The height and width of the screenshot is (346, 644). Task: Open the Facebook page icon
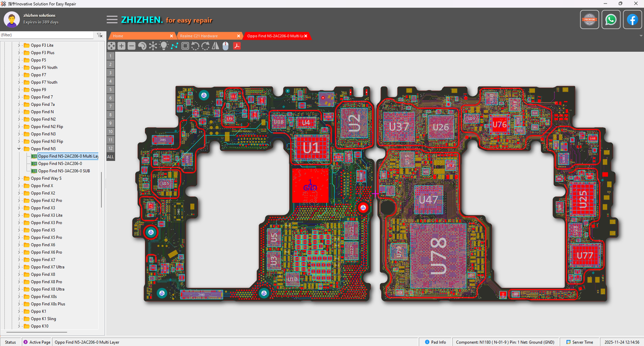click(x=632, y=20)
